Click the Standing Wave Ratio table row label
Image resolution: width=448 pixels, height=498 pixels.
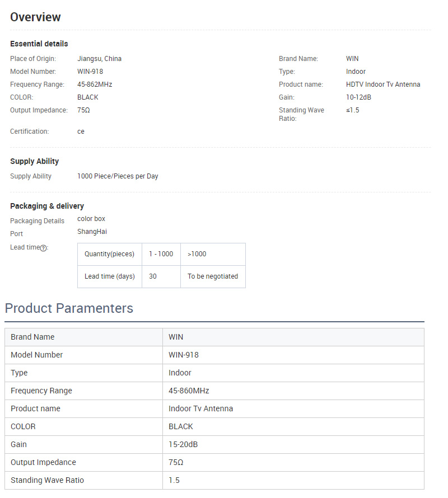(x=47, y=480)
